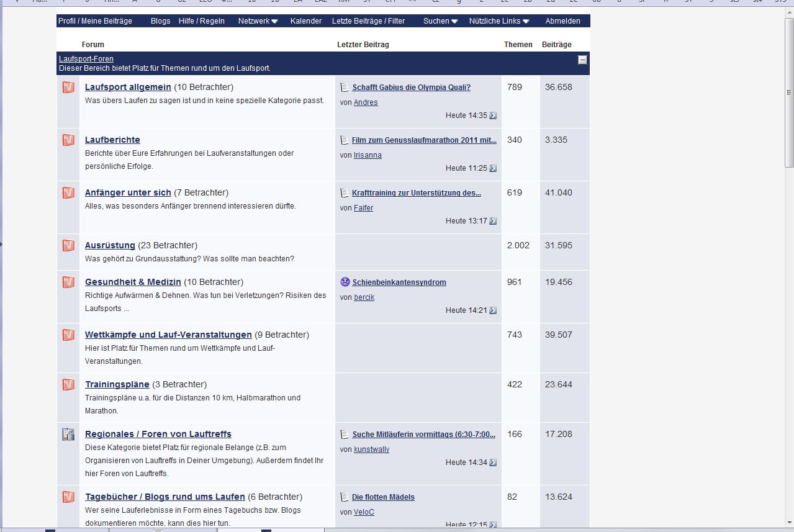Click the vertical page scrollbar thumb
This screenshot has width=794, height=532.
[789, 93]
